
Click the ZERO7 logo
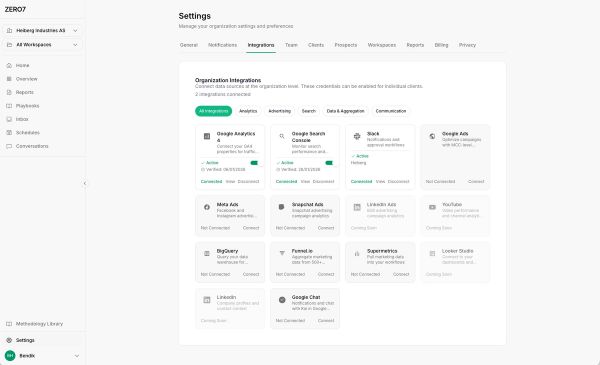click(x=15, y=10)
